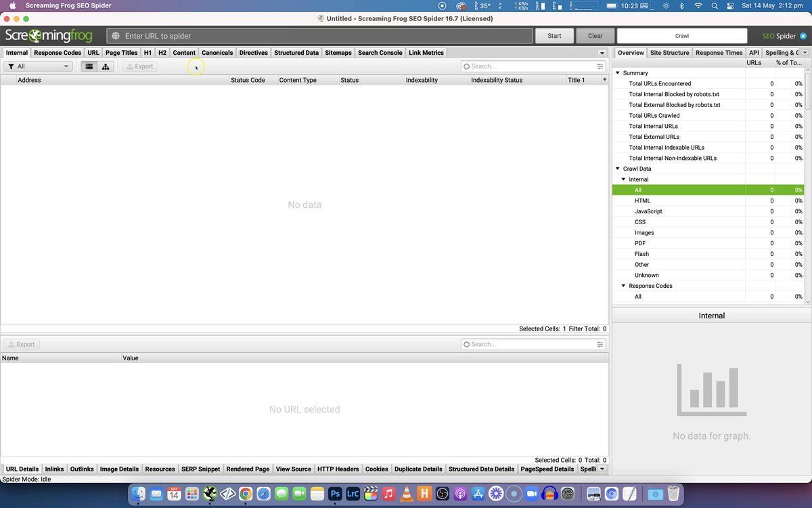Open Launchpad from the dock

(192, 494)
